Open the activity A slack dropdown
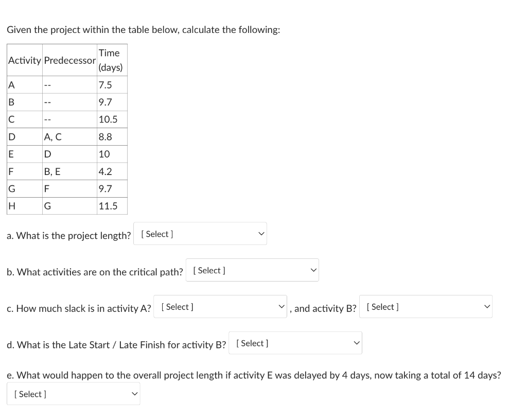527x420 pixels. click(220, 306)
